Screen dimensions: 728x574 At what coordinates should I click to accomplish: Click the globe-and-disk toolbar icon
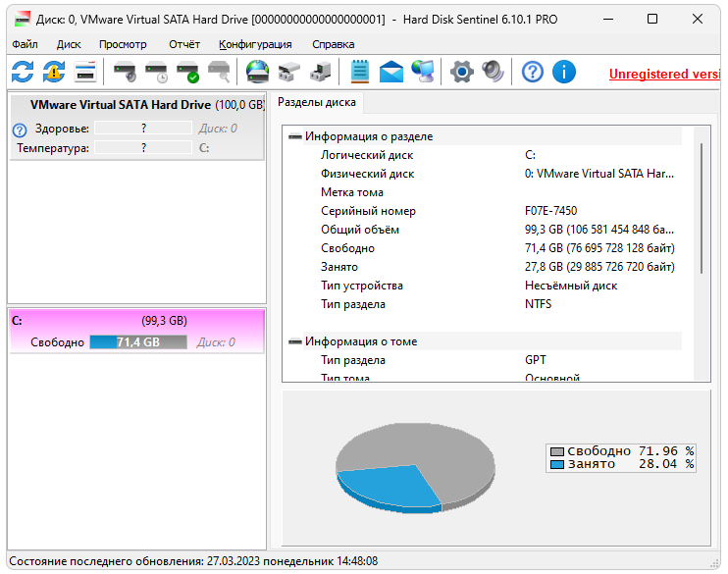[x=257, y=72]
